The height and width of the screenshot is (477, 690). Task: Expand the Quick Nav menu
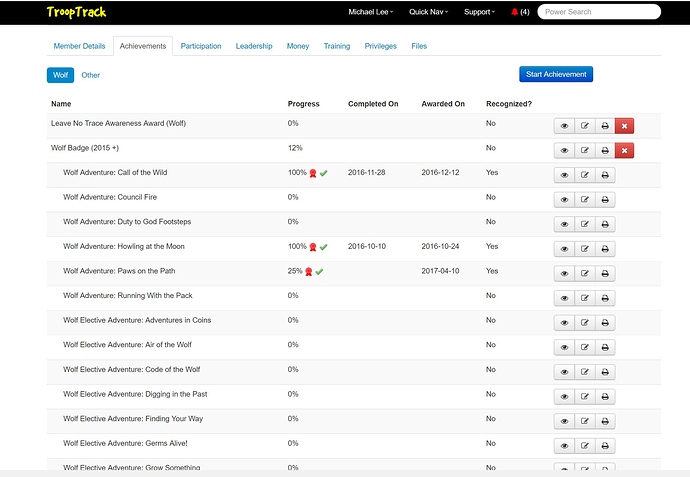(x=428, y=12)
